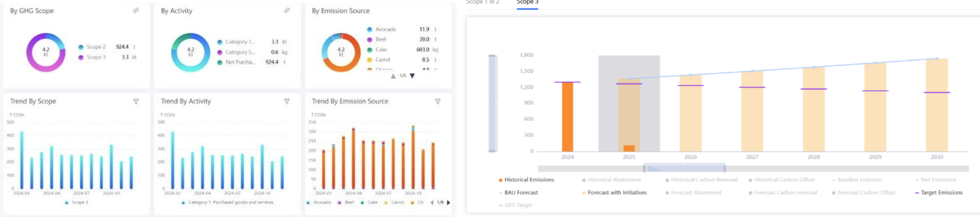Open filter icon on Trend By Activity
The image size is (980, 217).
click(x=287, y=101)
